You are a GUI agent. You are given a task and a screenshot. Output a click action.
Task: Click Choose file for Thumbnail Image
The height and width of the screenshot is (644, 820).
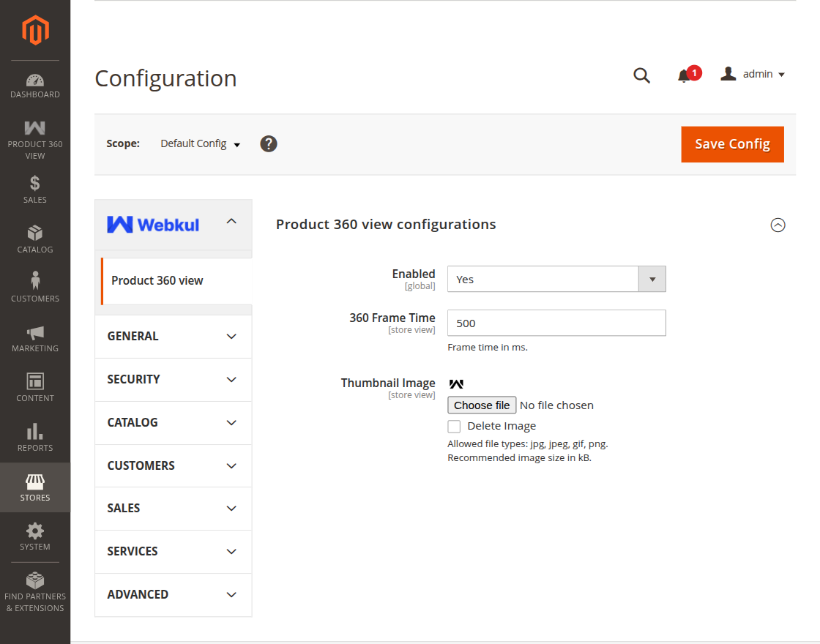click(x=481, y=405)
